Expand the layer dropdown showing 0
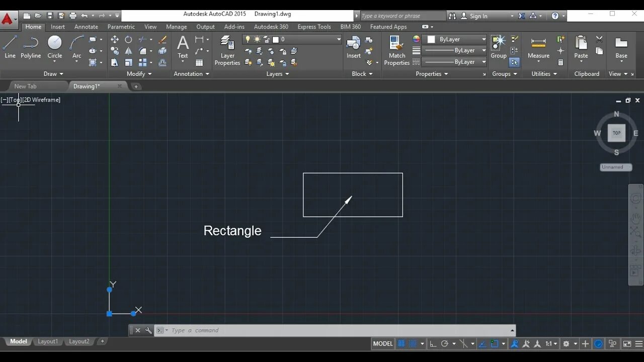The width and height of the screenshot is (644, 362). tap(292, 39)
